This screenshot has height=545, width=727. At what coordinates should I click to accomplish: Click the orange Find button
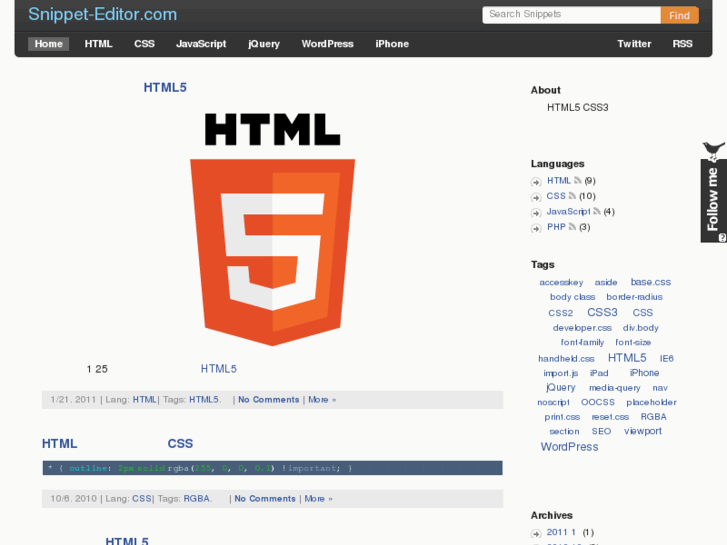[x=679, y=15]
